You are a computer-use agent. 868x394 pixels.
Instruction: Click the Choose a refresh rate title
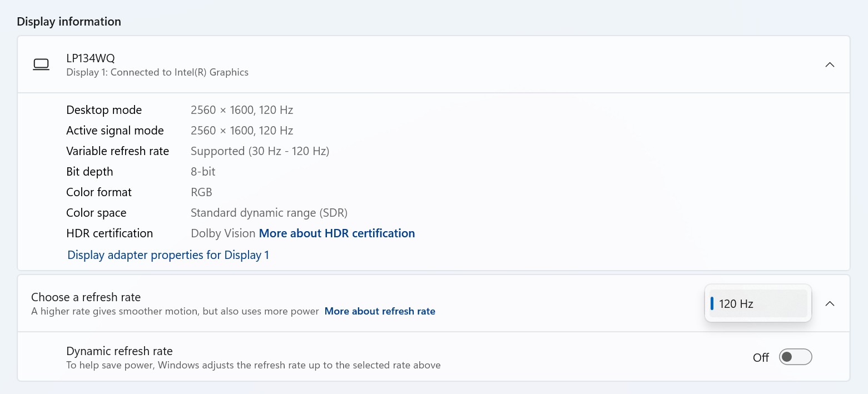(x=86, y=297)
